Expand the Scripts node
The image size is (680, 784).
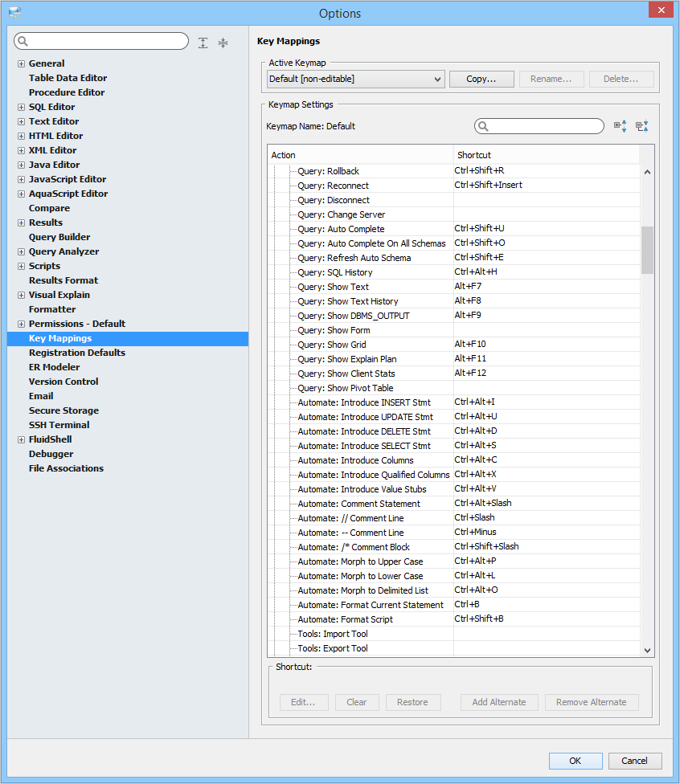[x=21, y=267]
